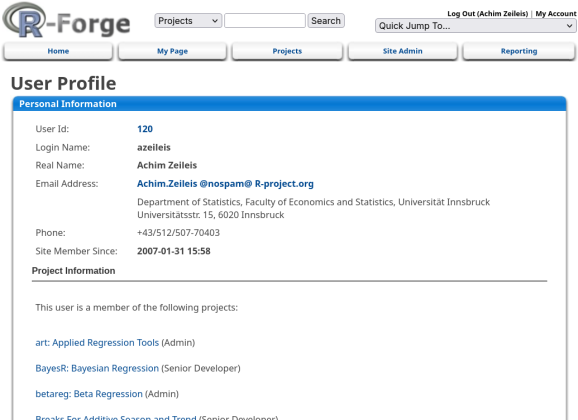Click the Email Address: label
This screenshot has height=420, width=578.
[x=67, y=184]
